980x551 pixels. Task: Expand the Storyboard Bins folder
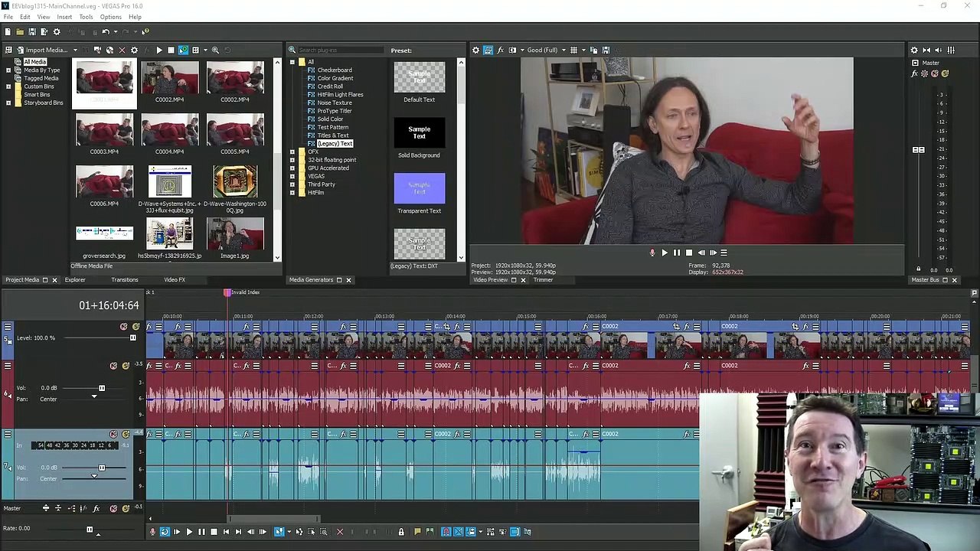[x=8, y=103]
